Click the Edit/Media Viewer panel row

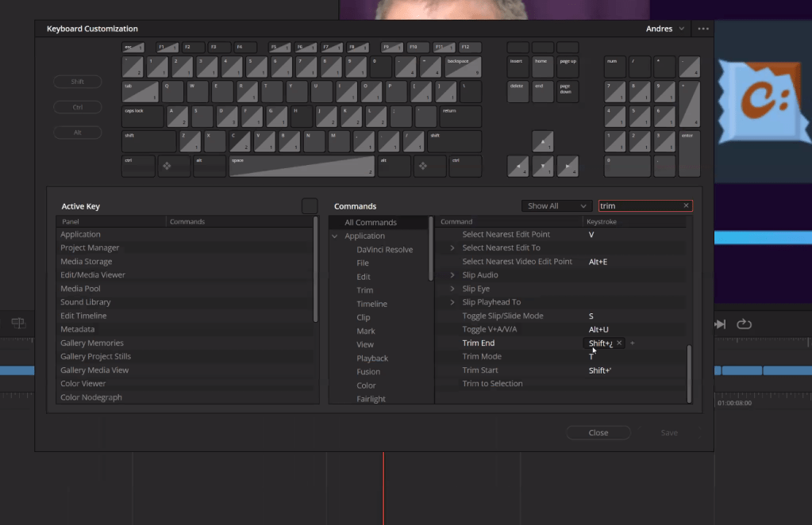pos(185,275)
